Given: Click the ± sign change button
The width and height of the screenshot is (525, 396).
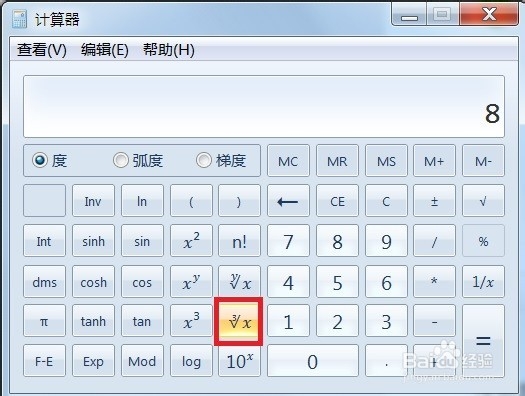Looking at the screenshot, I should pyautogui.click(x=434, y=201).
